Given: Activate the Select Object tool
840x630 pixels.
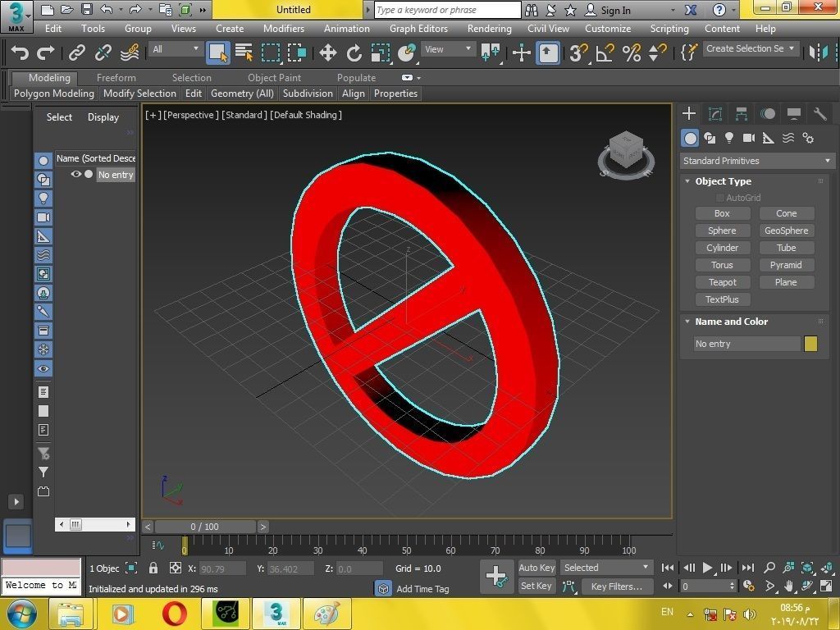Looking at the screenshot, I should coord(217,52).
